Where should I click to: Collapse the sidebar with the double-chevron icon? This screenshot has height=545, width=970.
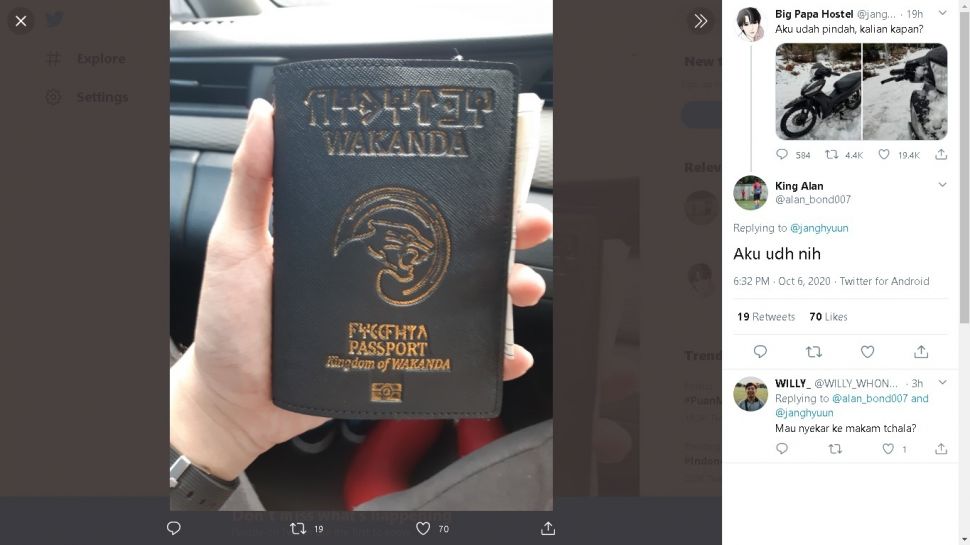click(700, 21)
